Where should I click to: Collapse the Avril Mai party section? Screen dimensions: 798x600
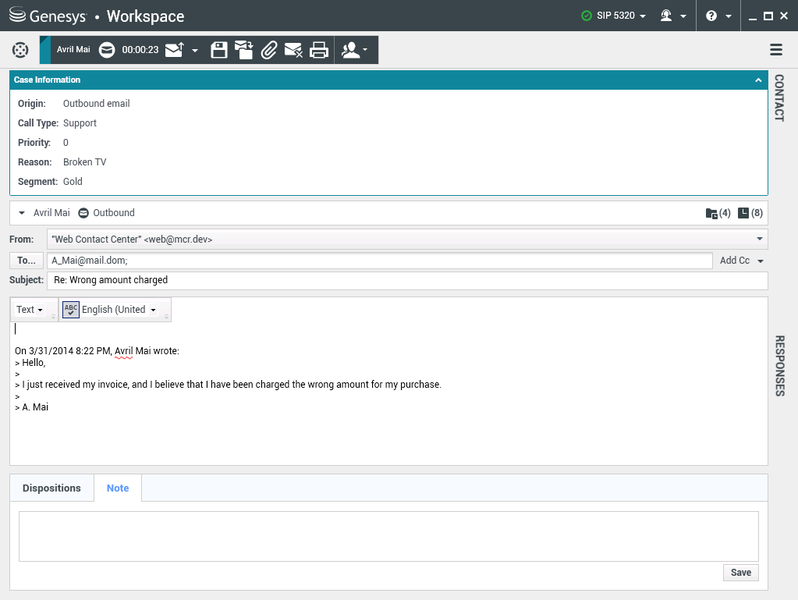pos(21,213)
